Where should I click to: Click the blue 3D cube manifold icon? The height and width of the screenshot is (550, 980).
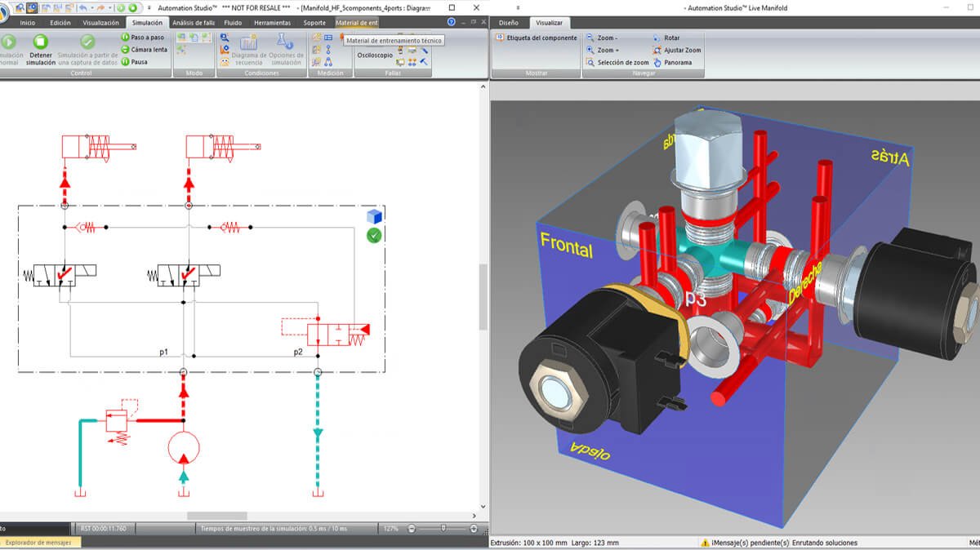(374, 216)
